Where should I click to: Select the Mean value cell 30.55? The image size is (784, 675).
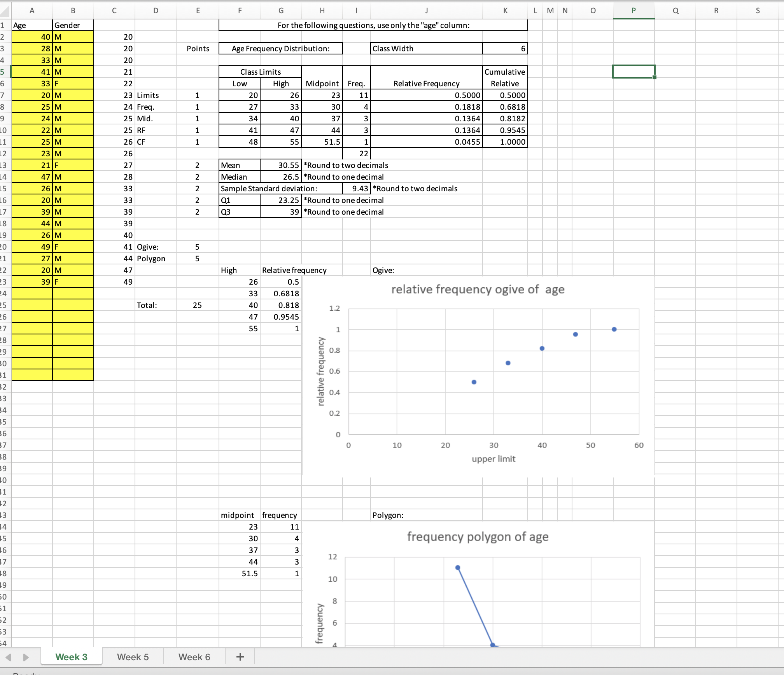pyautogui.click(x=280, y=165)
